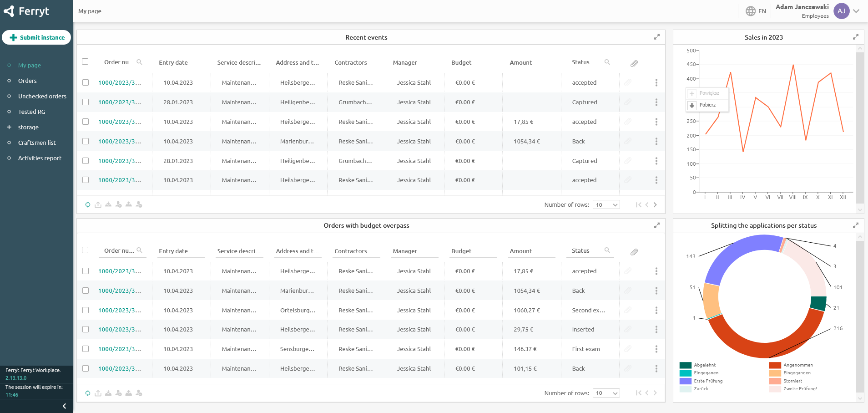Viewport: 868px width, 413px height.
Task: Open the paperclip attachments column filter
Action: click(635, 63)
